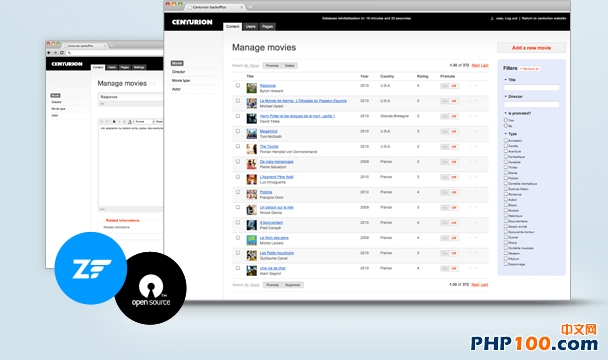Click edit pencil icon in Potiche row
Image resolution: width=608 pixels, height=360 pixels.
click(x=470, y=192)
